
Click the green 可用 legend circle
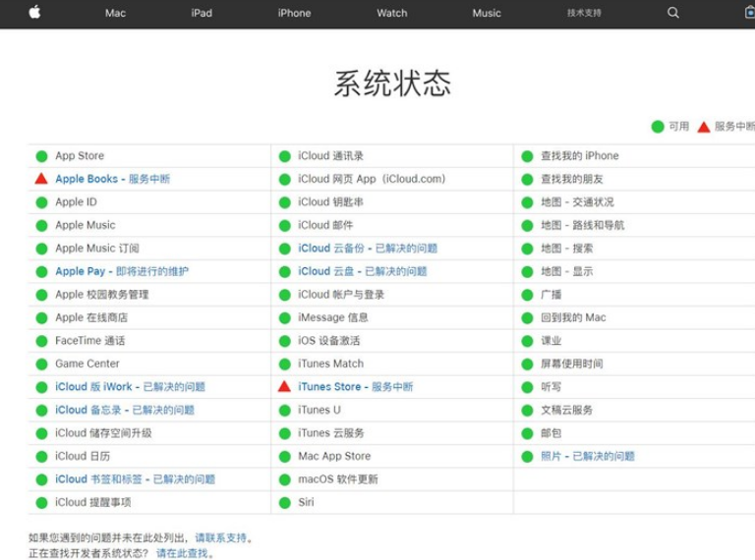pos(658,127)
